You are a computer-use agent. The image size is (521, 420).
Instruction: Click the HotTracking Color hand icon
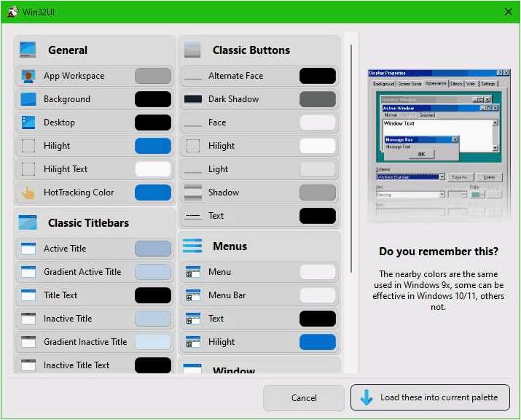(x=28, y=192)
